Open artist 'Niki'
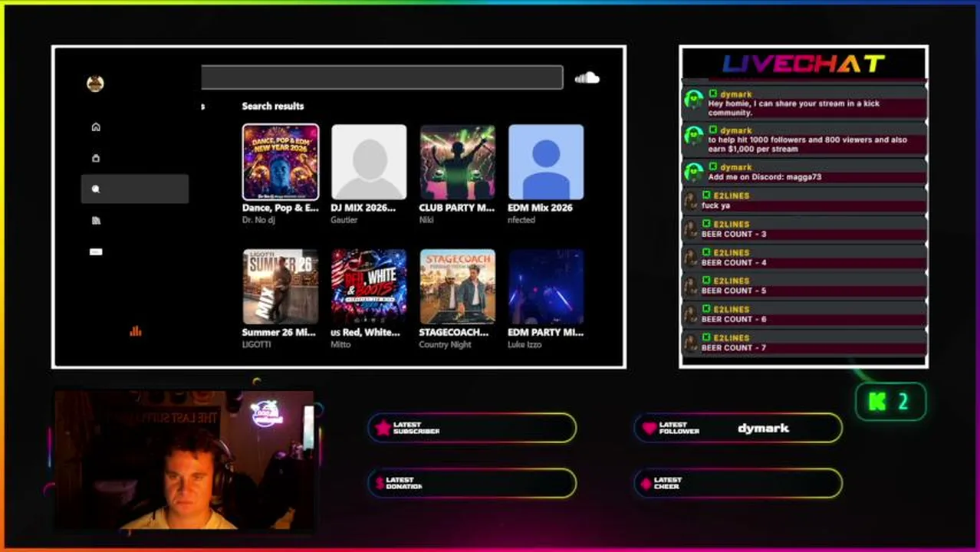Image resolution: width=980 pixels, height=552 pixels. (x=426, y=220)
